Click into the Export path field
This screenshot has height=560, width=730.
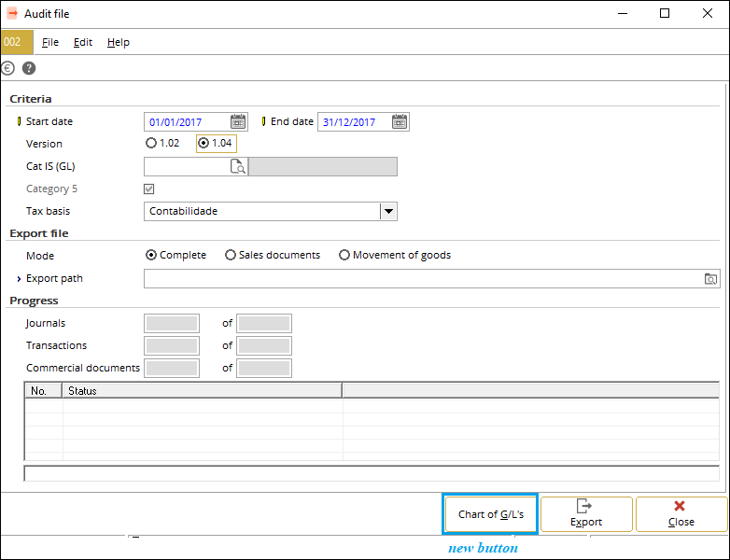tap(423, 278)
